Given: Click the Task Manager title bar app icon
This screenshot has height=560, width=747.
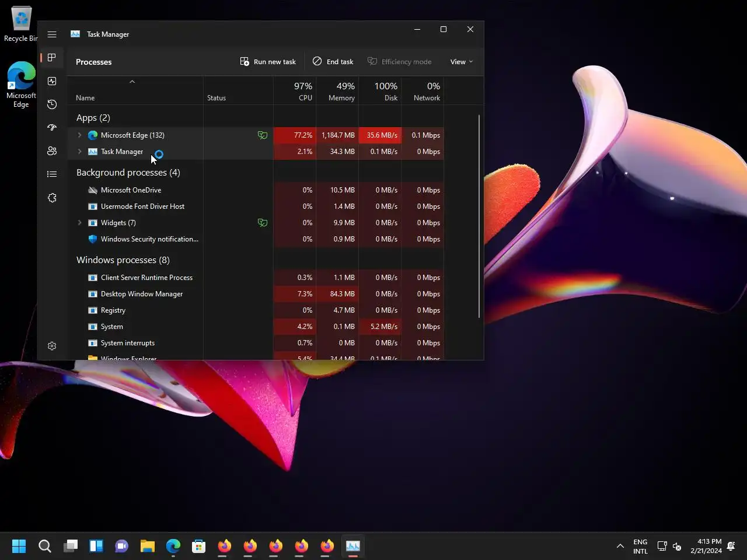Looking at the screenshot, I should coord(75,34).
